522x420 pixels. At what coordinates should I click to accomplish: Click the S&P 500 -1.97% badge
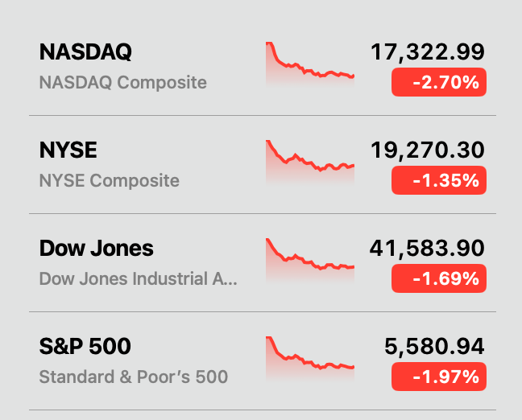439,377
